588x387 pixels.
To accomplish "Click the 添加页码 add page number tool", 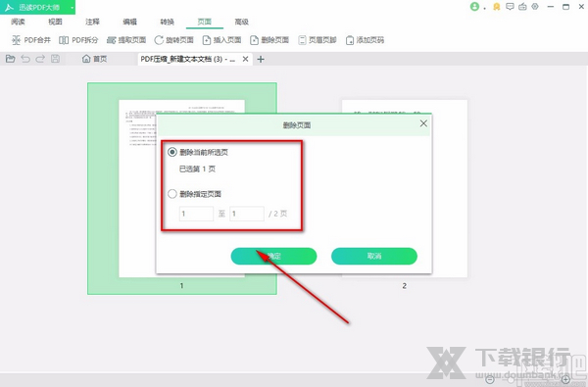I will click(x=365, y=40).
